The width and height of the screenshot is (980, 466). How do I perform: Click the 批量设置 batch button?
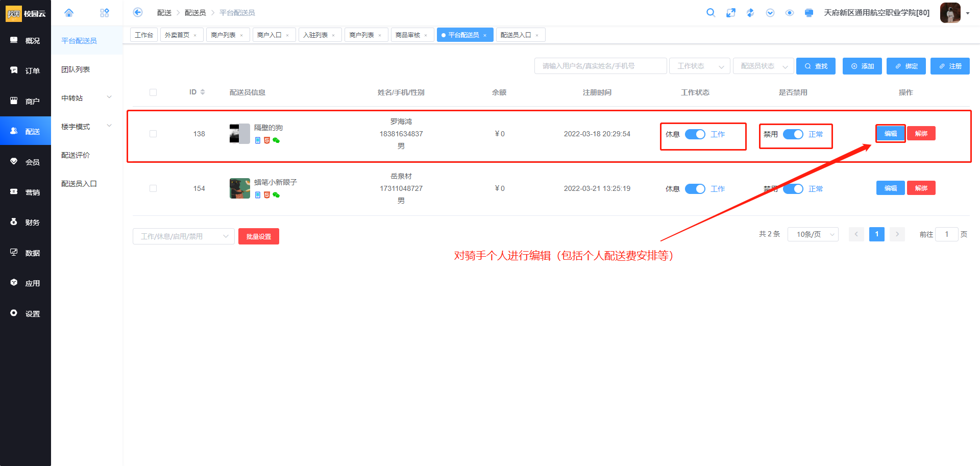click(259, 236)
